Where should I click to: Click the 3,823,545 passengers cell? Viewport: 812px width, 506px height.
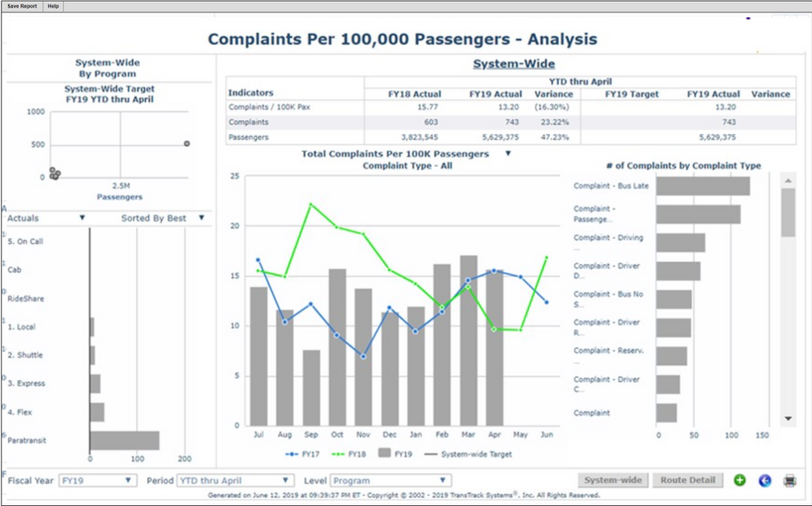point(420,137)
